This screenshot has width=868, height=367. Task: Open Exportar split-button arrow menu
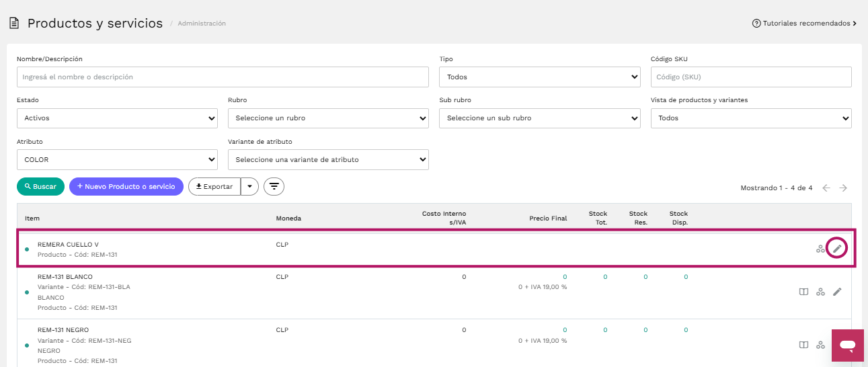249,186
